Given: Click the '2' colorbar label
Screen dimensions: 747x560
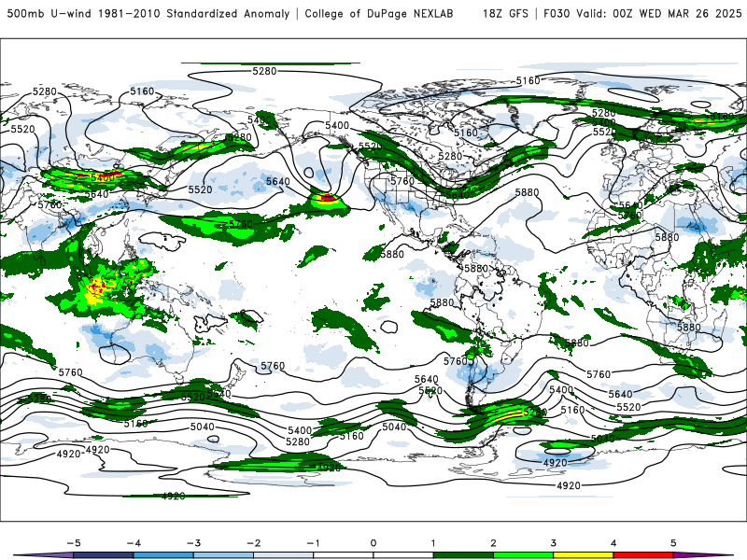Looking at the screenshot, I should point(493,543).
